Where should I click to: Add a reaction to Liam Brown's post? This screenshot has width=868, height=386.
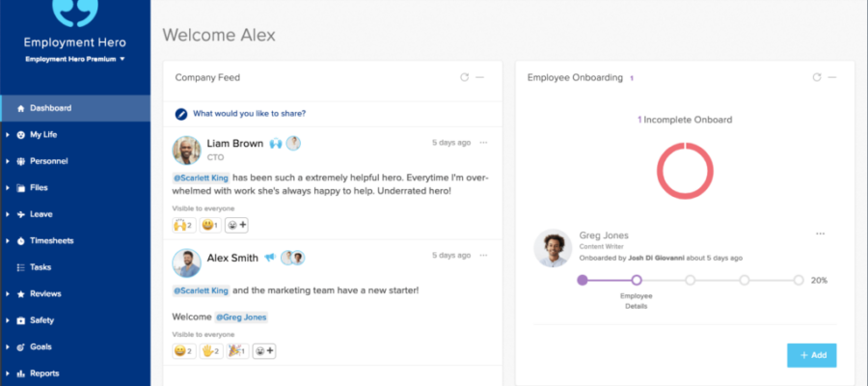click(x=237, y=226)
